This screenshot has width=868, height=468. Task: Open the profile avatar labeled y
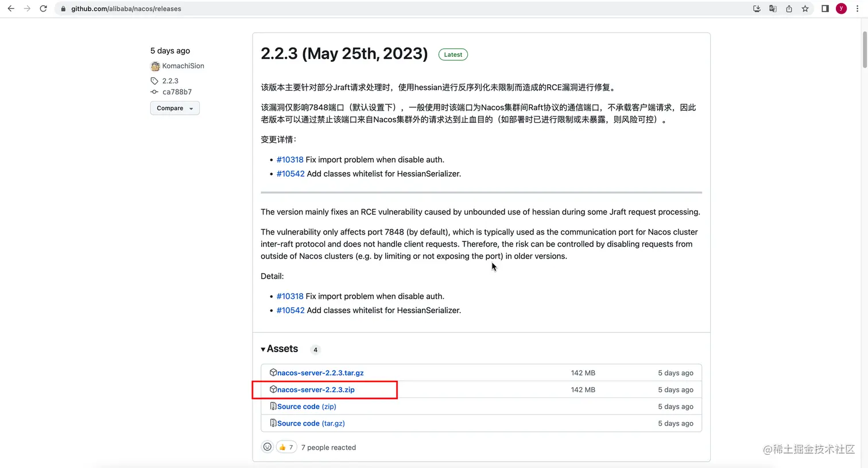(841, 9)
